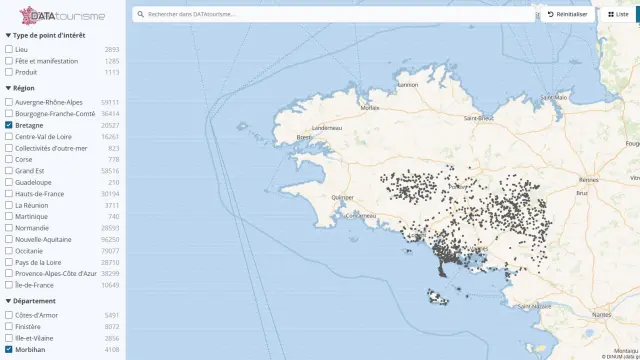Check the Lieu checkbox
The height and width of the screenshot is (360, 640).
tap(9, 49)
